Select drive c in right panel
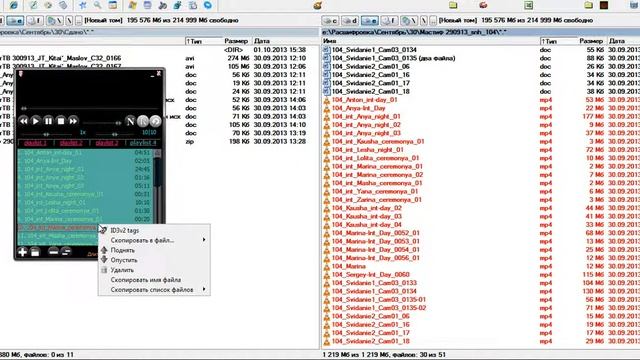640x360 pixels. pyautogui.click(x=331, y=20)
